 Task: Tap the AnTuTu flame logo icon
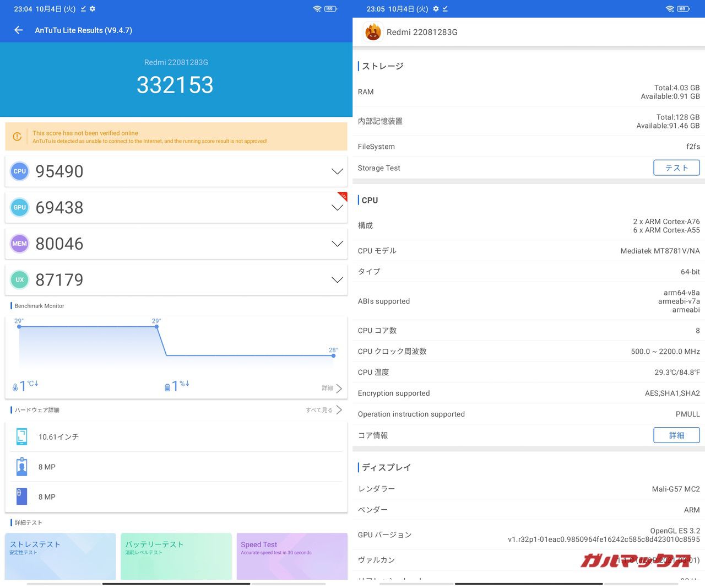pyautogui.click(x=373, y=33)
